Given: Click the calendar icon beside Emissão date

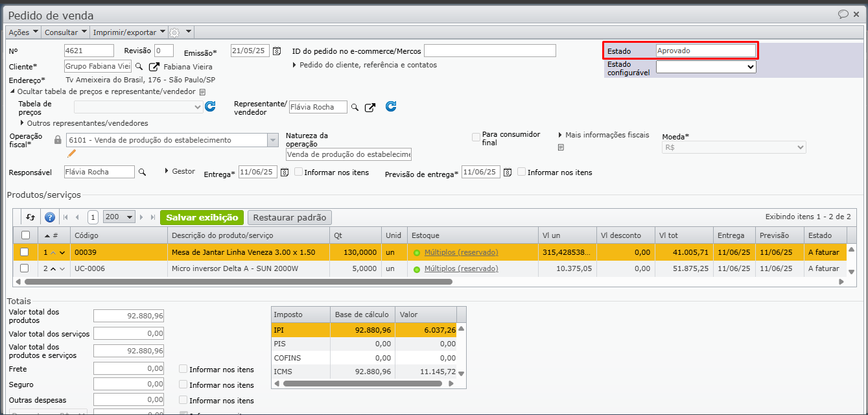Looking at the screenshot, I should point(277,51).
